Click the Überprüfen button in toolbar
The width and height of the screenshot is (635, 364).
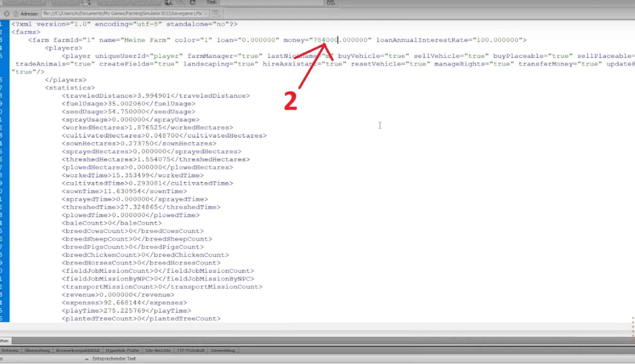[x=146, y=2]
